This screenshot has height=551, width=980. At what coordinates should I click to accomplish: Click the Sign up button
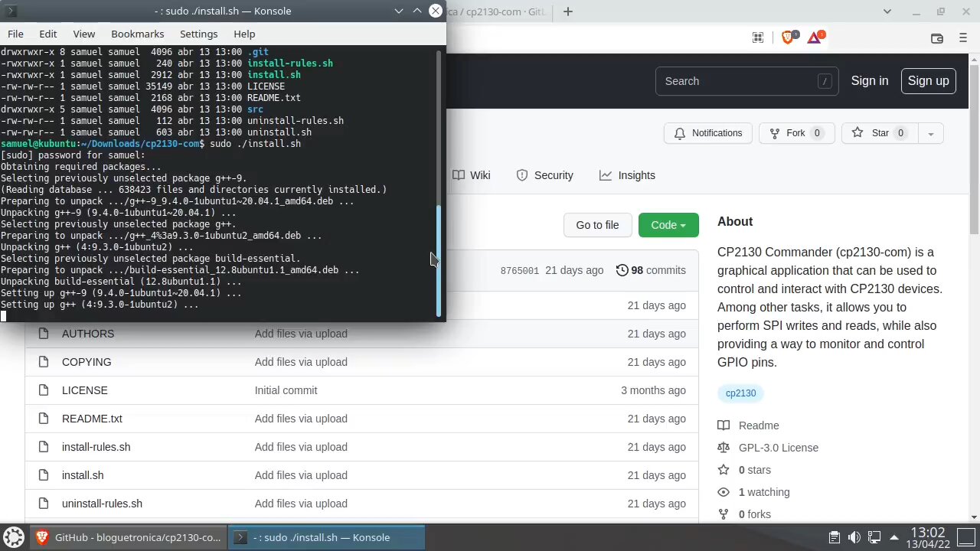click(x=928, y=81)
